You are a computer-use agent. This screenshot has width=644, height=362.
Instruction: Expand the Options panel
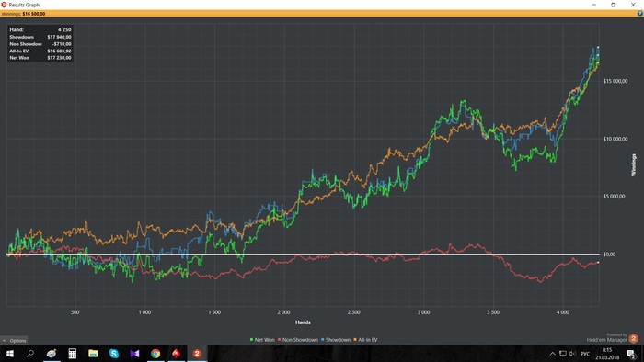coord(15,340)
